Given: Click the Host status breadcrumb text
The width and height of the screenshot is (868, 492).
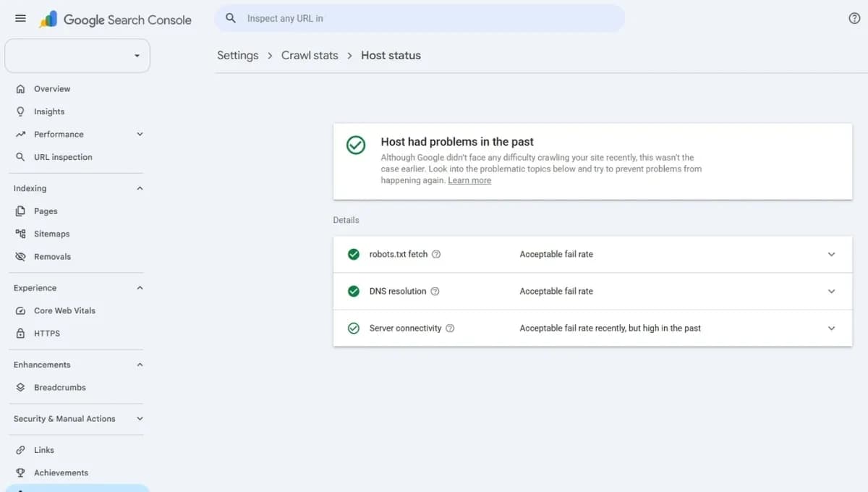Looking at the screenshot, I should tap(391, 56).
